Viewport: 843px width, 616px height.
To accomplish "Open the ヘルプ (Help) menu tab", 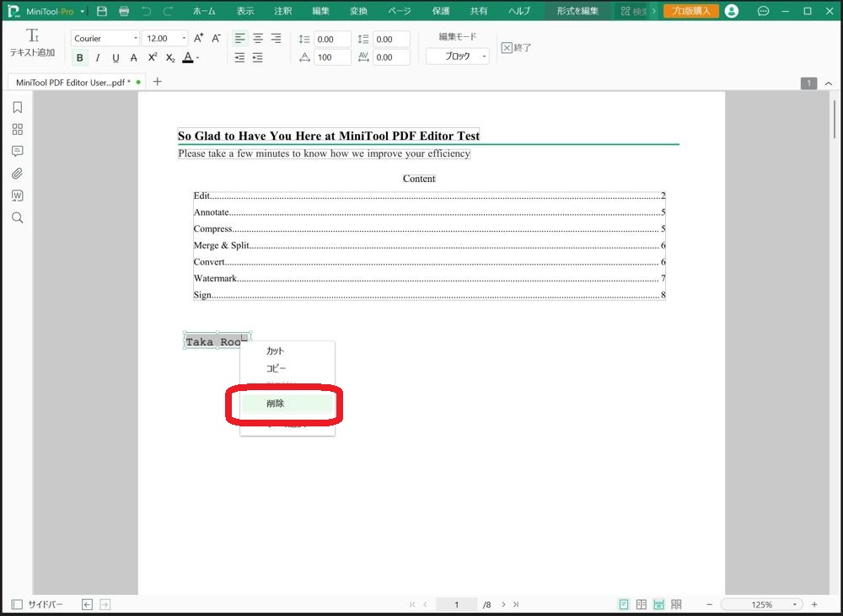I will (x=519, y=11).
